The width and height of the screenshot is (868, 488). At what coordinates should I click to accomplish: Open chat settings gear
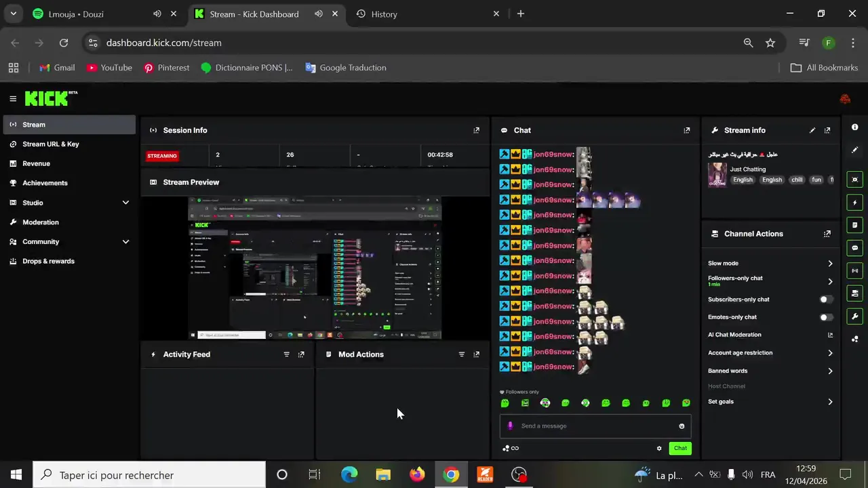658,448
